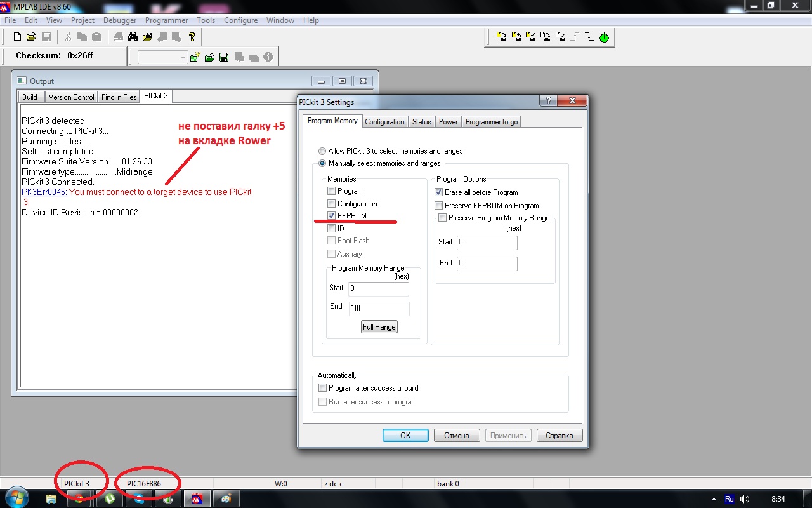The image size is (812, 508).
Task: Uncheck Erase all before Program
Action: coord(439,192)
